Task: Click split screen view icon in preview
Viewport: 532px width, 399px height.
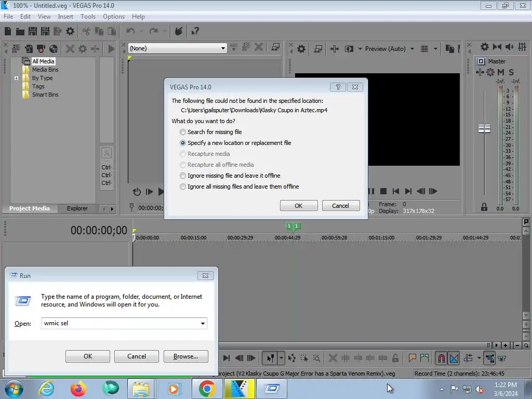Action: pyautogui.click(x=349, y=49)
